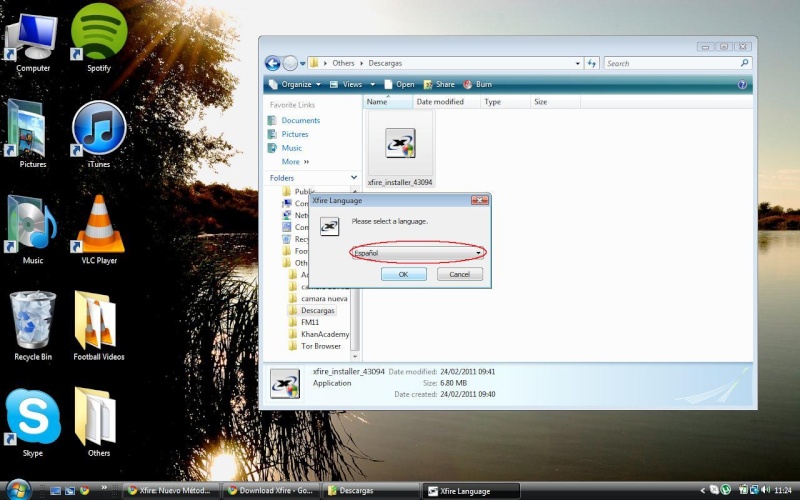Image resolution: width=800 pixels, height=500 pixels.
Task: Sort by the Type column header
Action: tap(505, 102)
